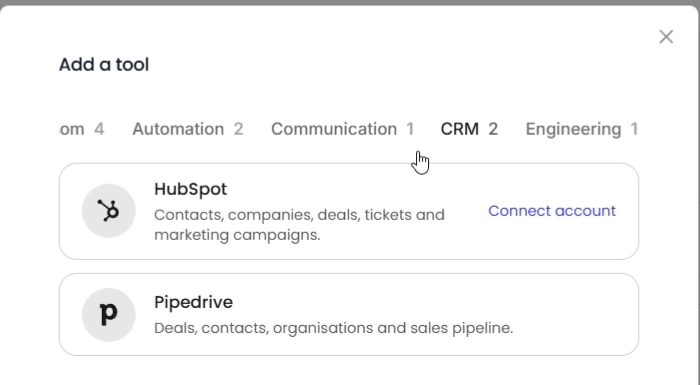Close the Add a tool dialog
700x385 pixels.
click(666, 37)
